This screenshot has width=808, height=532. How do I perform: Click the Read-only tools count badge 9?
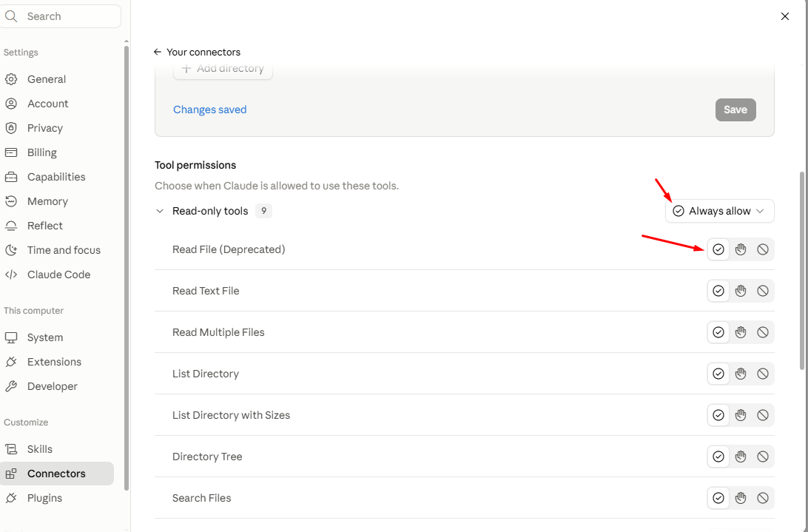[x=263, y=211]
